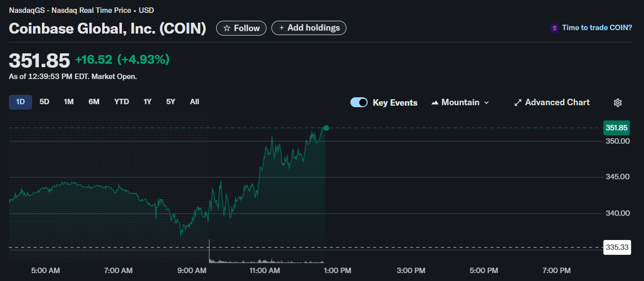This screenshot has height=281, width=644.
Task: Click the 5:00 AM time axis label
Action: click(x=45, y=271)
